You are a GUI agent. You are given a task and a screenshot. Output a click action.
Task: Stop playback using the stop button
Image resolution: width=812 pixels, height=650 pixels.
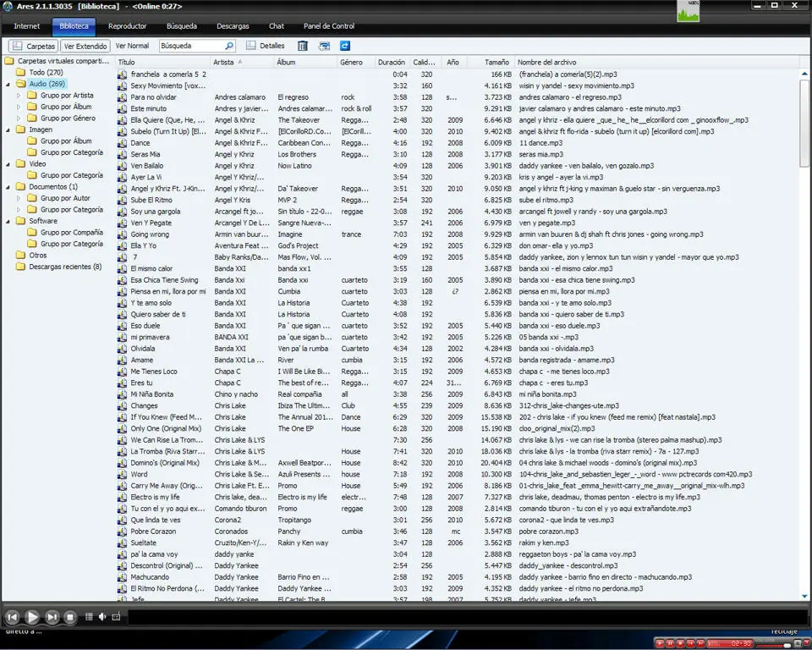(70, 617)
